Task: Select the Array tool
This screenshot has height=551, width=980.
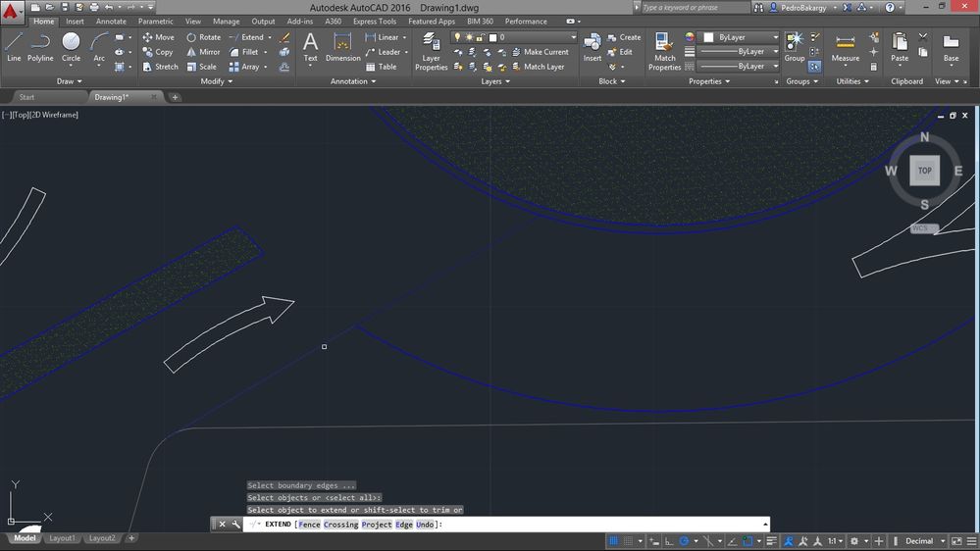Action: point(244,67)
